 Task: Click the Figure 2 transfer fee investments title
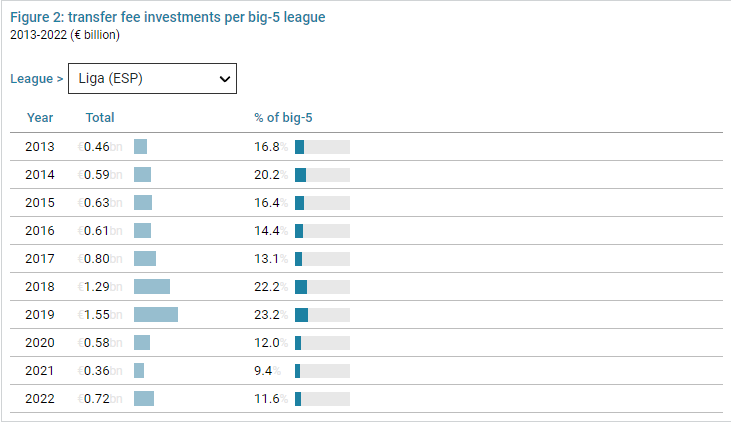(x=167, y=18)
